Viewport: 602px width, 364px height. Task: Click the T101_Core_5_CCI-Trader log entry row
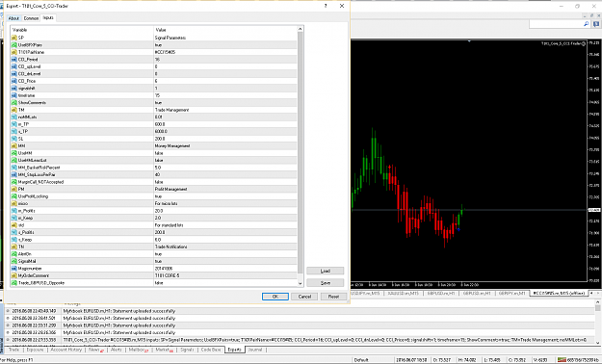[x=300, y=340]
